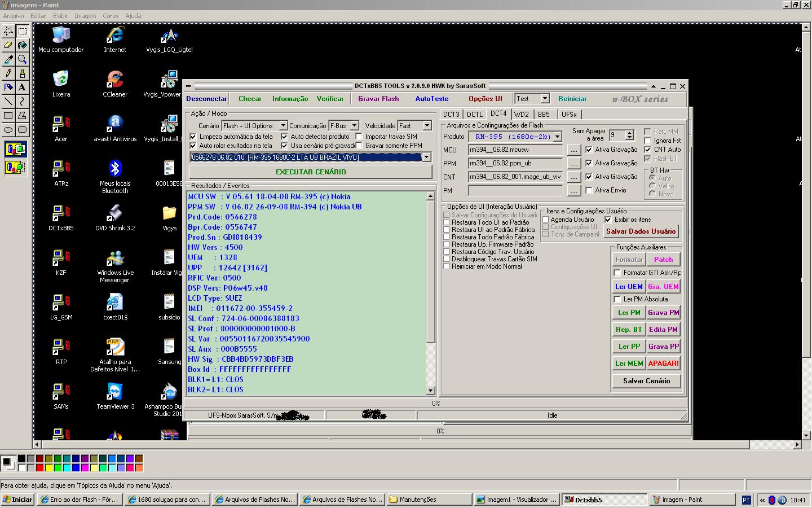Click down arrow of results scrollbar
Screen dimensions: 812x508
coord(431,390)
